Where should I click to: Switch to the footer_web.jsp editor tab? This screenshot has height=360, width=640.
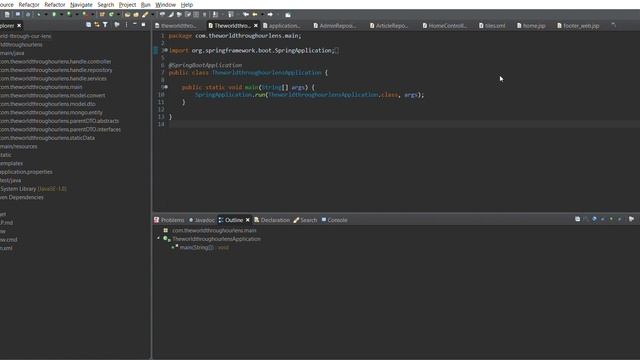pyautogui.click(x=578, y=25)
